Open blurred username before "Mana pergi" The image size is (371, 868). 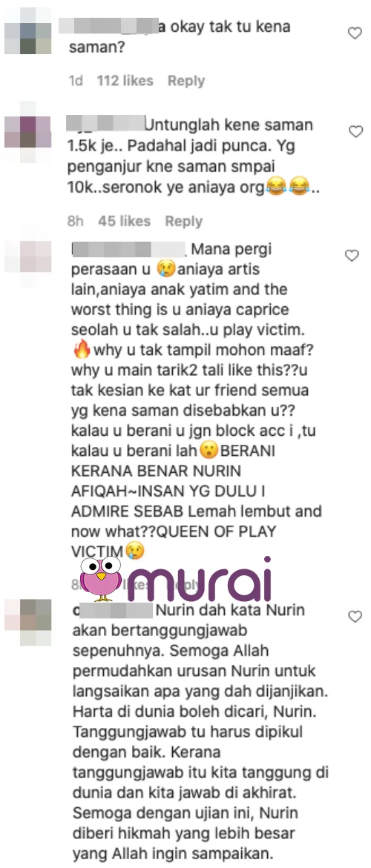coord(129,250)
